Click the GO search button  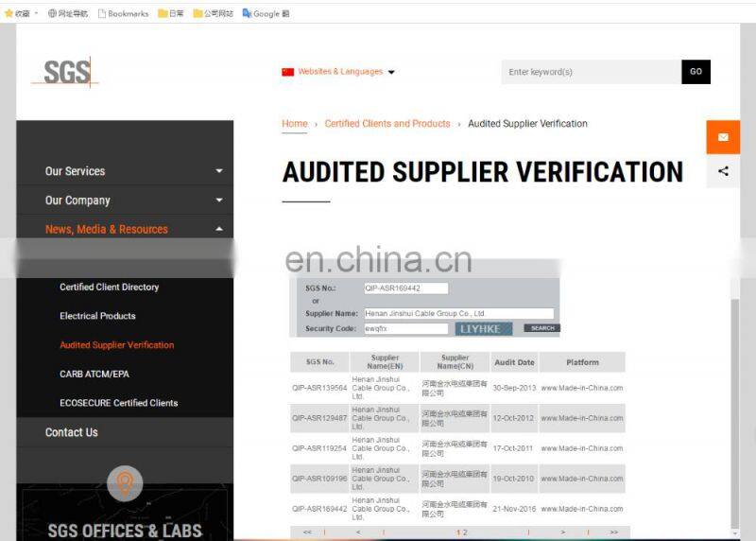tap(696, 72)
